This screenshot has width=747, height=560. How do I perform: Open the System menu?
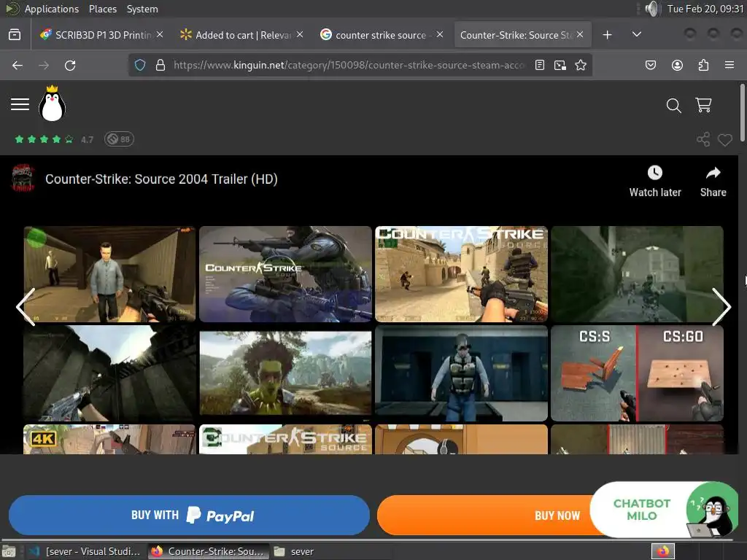pos(142,9)
